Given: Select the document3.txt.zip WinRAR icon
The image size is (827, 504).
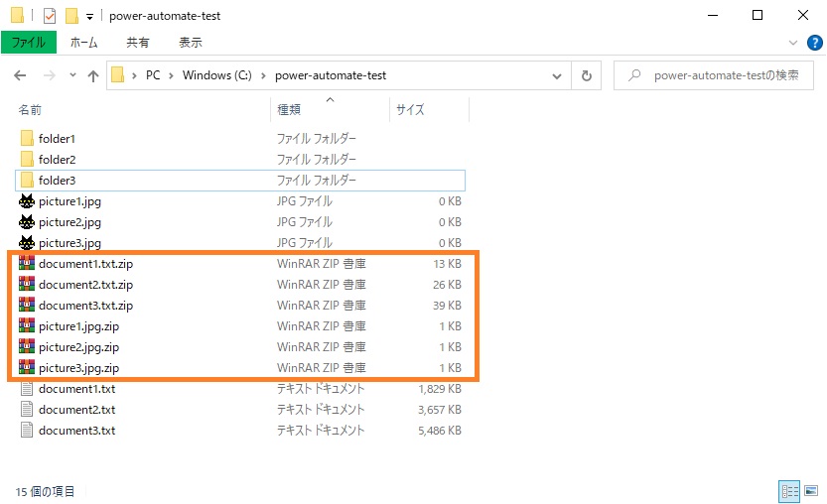Looking at the screenshot, I should tap(27, 305).
